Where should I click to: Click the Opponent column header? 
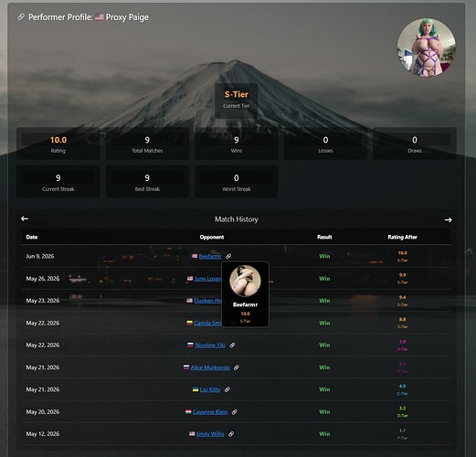tap(212, 237)
